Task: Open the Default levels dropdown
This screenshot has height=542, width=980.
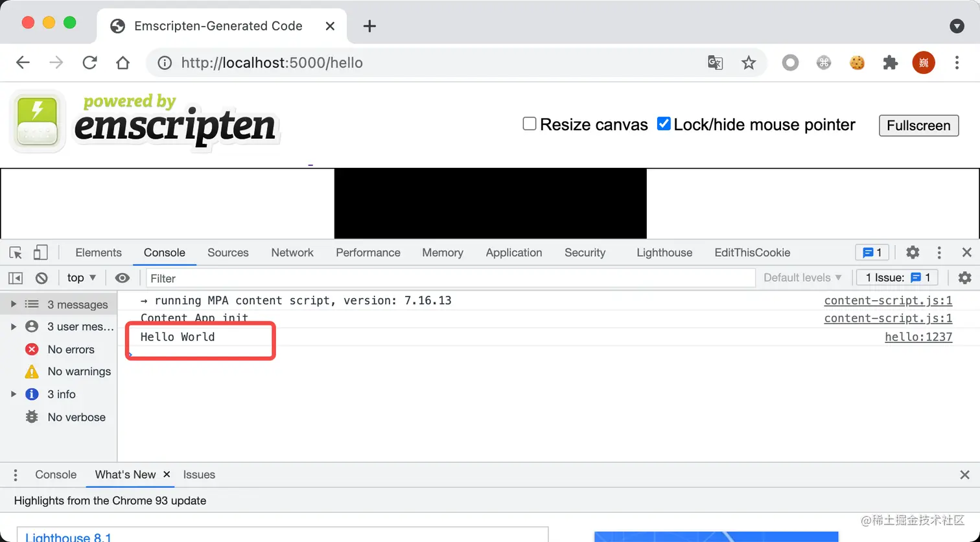Action: 802,277
